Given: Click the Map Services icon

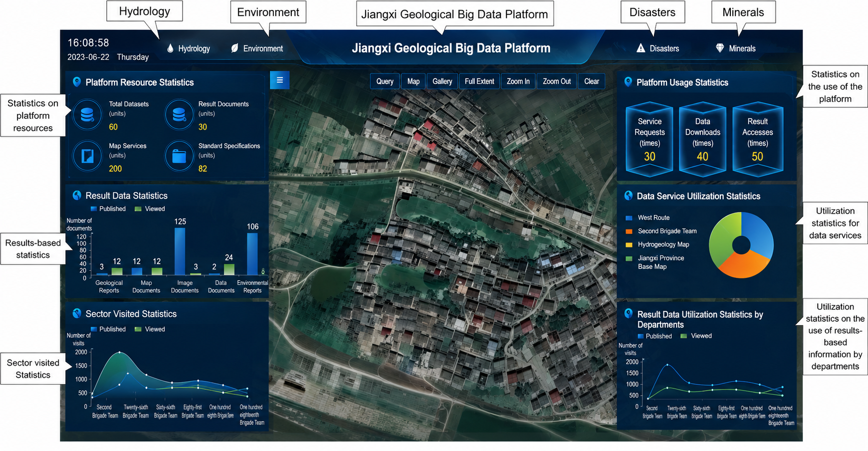Looking at the screenshot, I should [x=87, y=156].
